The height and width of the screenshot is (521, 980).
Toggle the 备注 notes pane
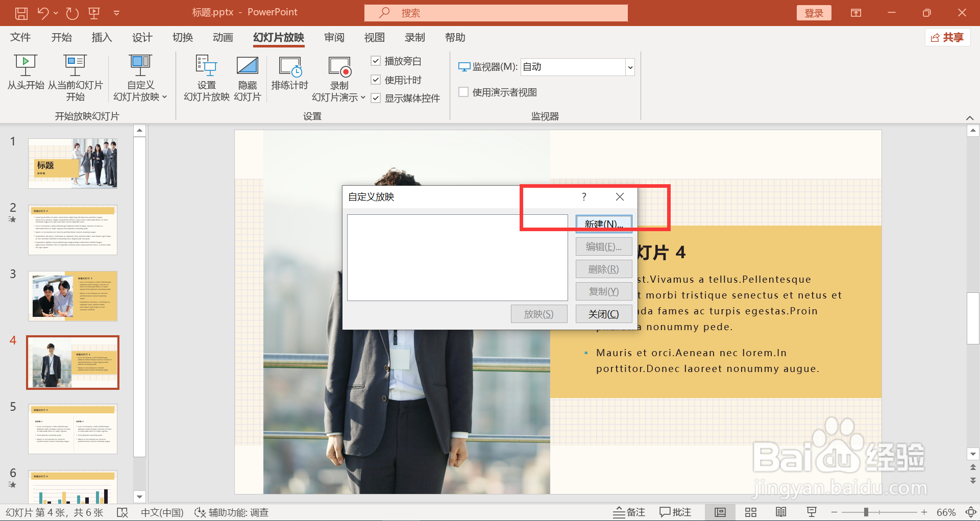pos(629,512)
